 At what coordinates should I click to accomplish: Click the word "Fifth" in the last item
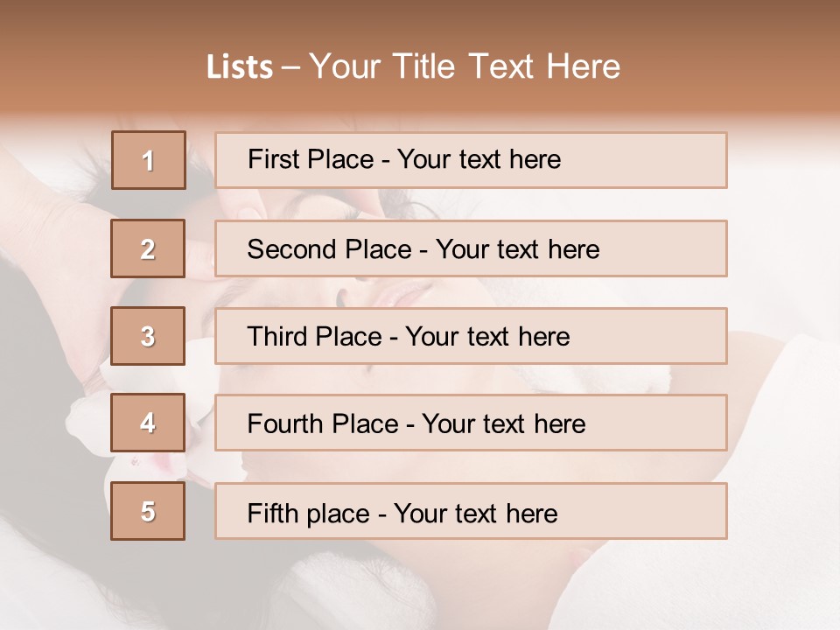[273, 513]
